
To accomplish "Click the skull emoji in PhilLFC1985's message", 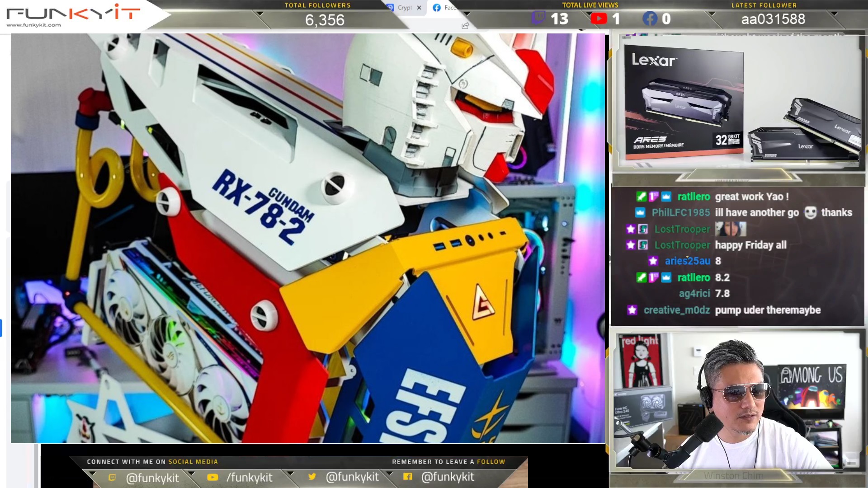I will click(x=810, y=212).
